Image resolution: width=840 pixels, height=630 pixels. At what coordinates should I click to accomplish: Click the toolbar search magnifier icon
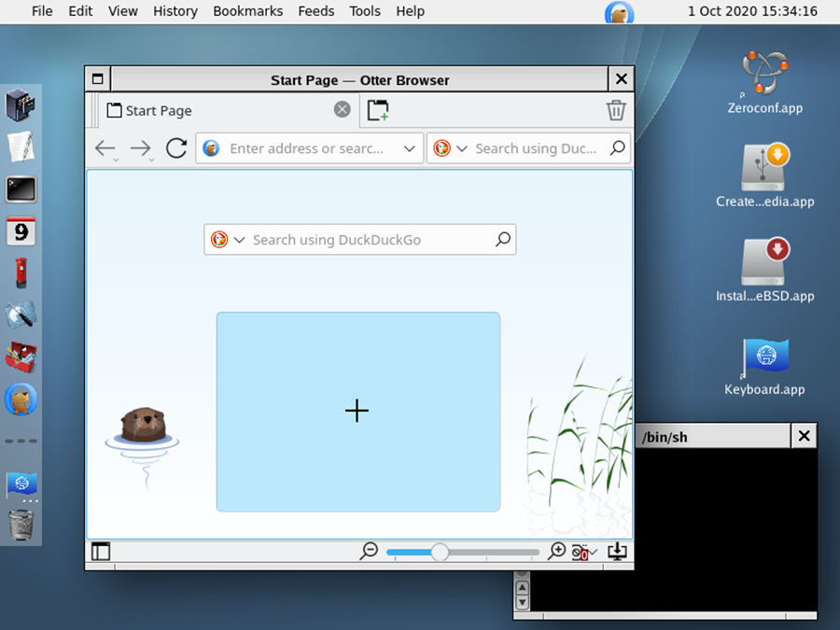(617, 147)
